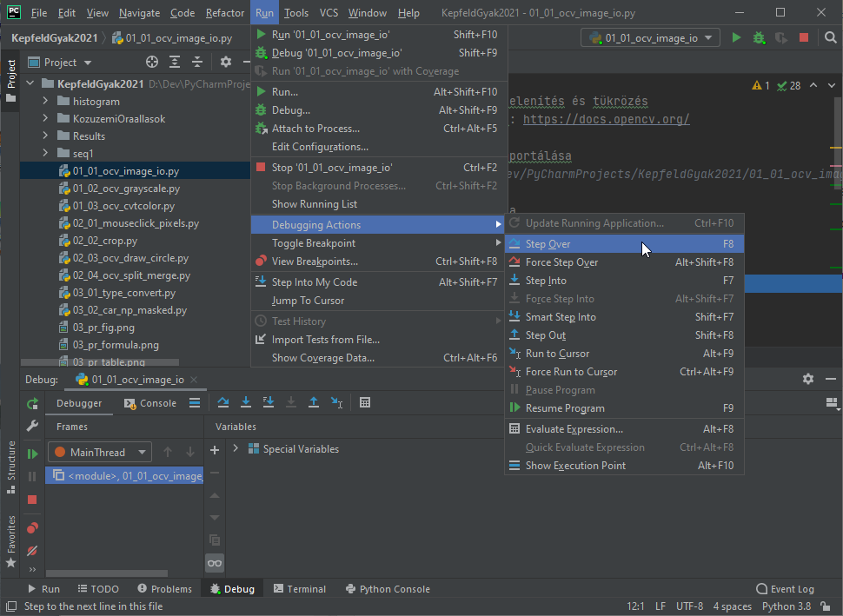
Task: Open the MainThread thread selector dropdown
Action: tap(100, 452)
